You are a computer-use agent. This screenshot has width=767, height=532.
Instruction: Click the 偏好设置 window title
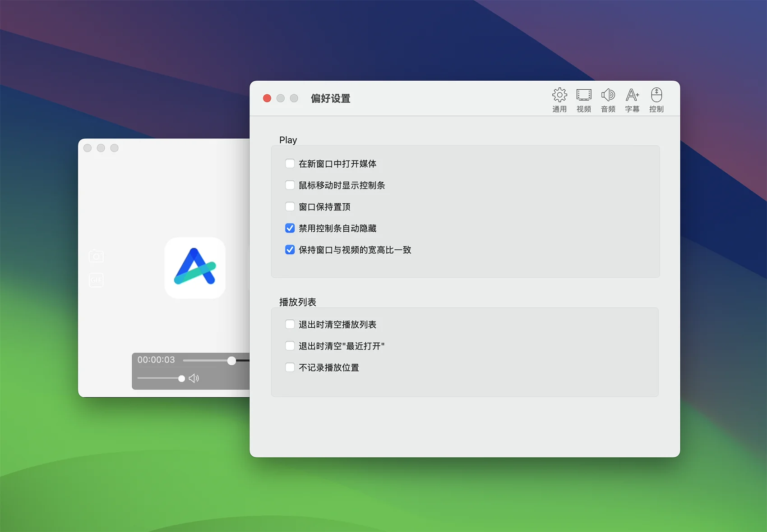(x=331, y=98)
